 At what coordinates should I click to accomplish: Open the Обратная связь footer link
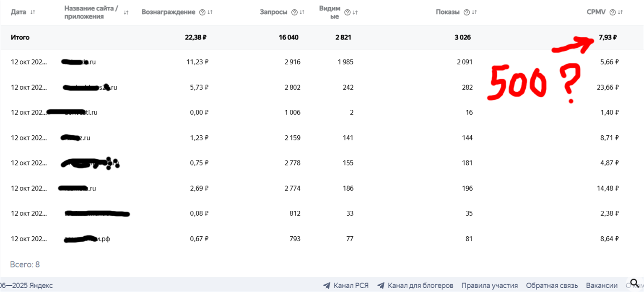552,285
